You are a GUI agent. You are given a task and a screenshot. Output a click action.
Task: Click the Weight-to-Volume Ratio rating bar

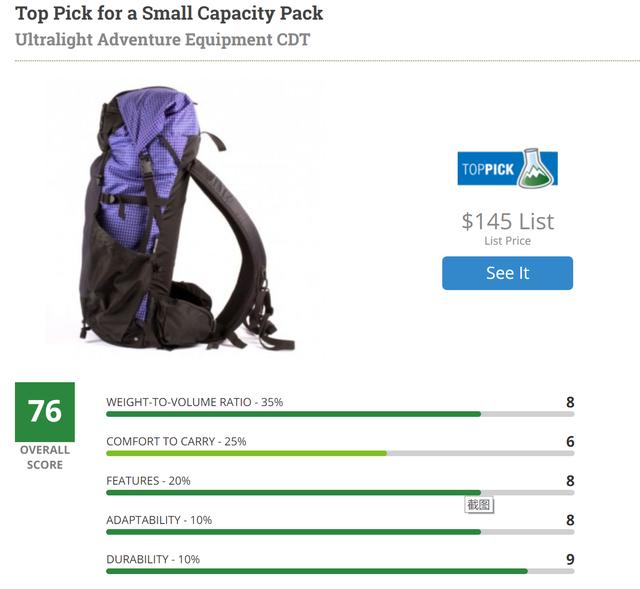340,414
